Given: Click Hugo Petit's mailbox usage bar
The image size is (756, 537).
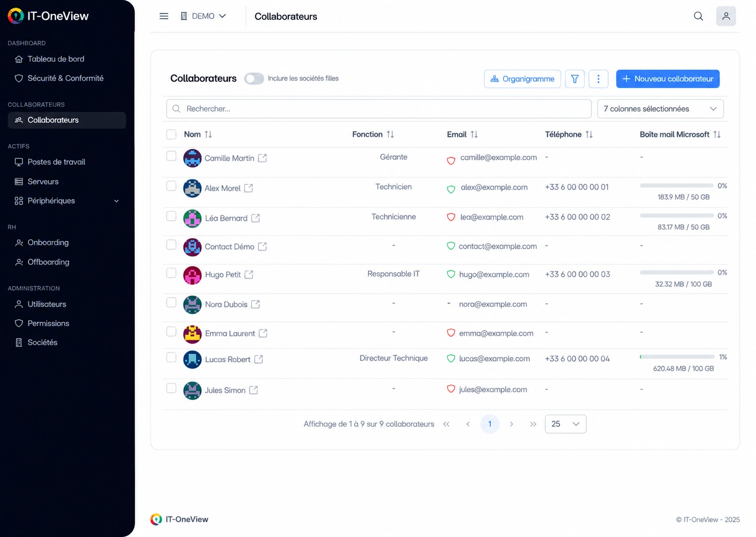Looking at the screenshot, I should pos(677,272).
